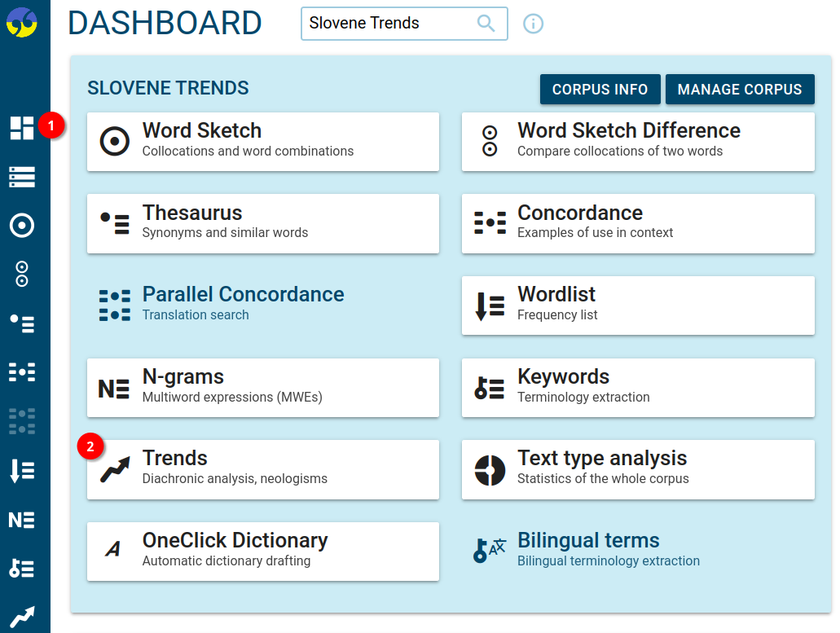Select the Word Sketch Difference sidebar icon
This screenshot has height=633, width=840.
[23, 275]
